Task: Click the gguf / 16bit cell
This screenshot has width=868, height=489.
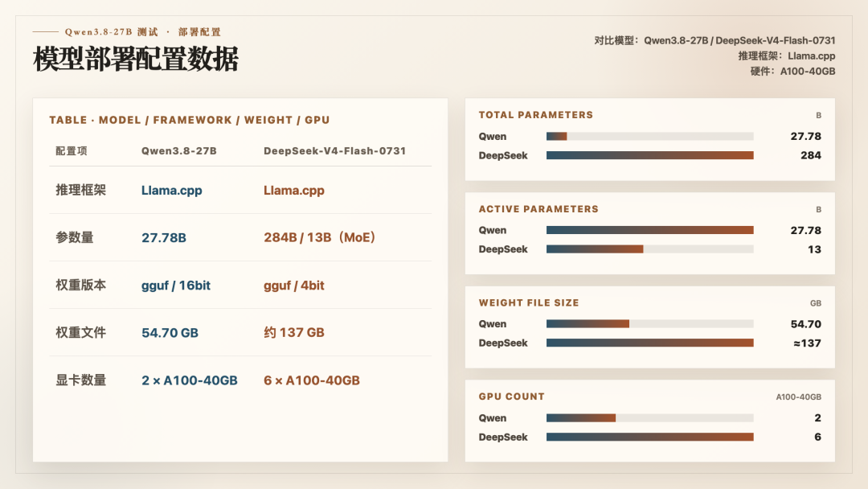Action: coord(176,286)
